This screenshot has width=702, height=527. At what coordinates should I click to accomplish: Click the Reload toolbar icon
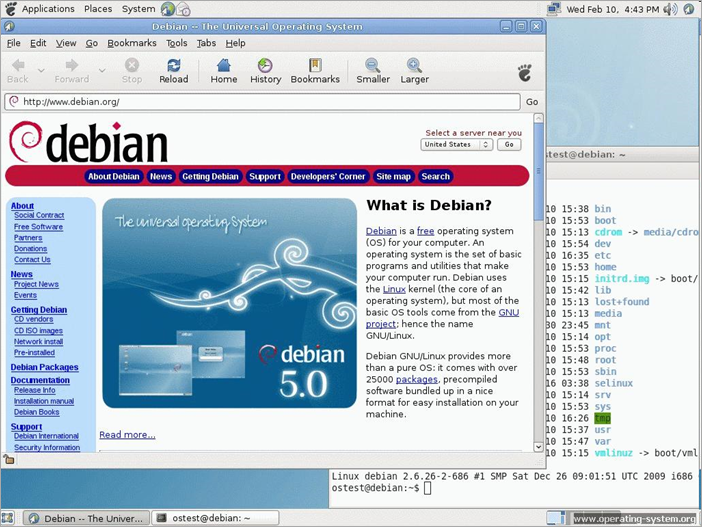173,69
